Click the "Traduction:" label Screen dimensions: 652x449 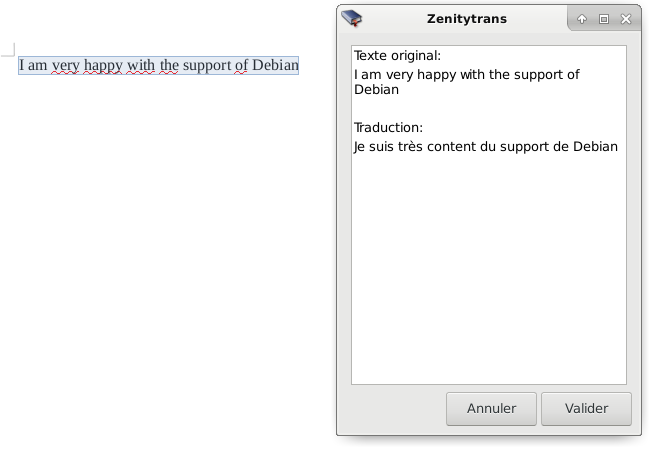[388, 127]
